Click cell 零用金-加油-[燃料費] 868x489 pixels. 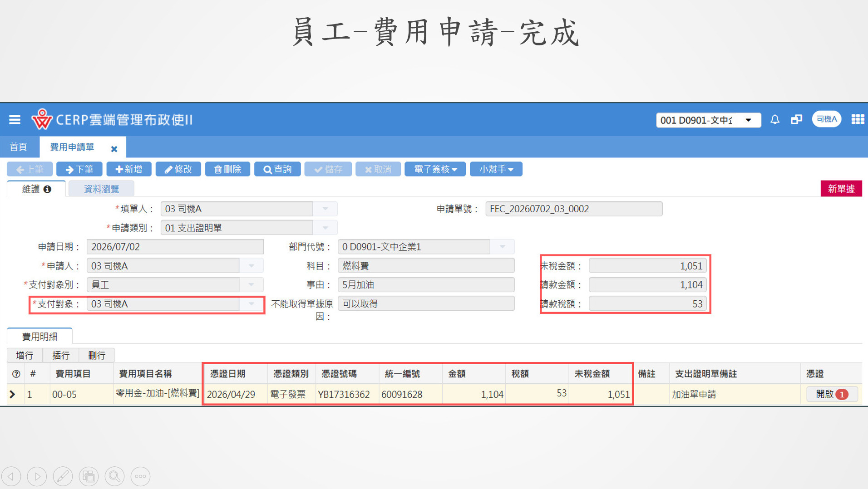(158, 394)
